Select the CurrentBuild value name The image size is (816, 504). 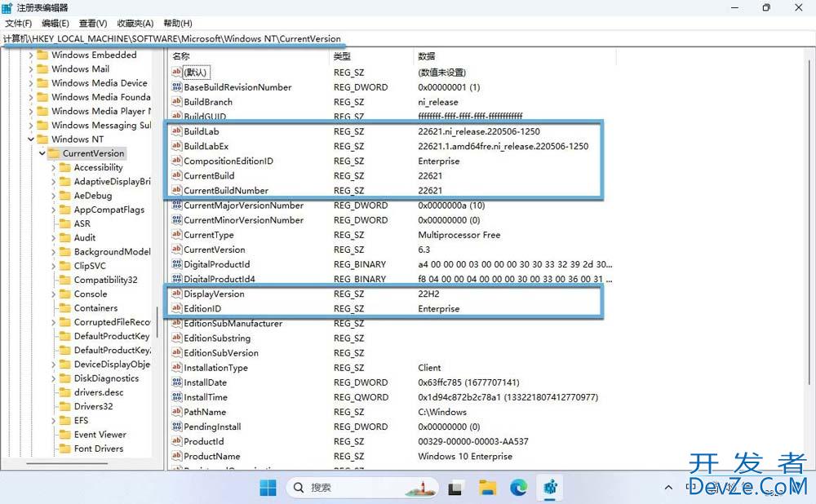pos(209,176)
